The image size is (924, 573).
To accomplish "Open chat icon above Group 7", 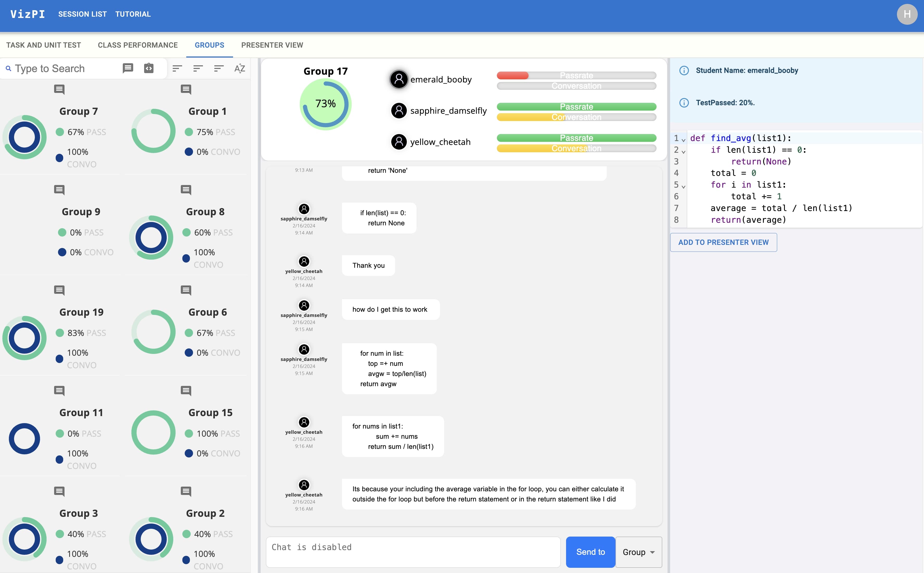I will coord(59,90).
